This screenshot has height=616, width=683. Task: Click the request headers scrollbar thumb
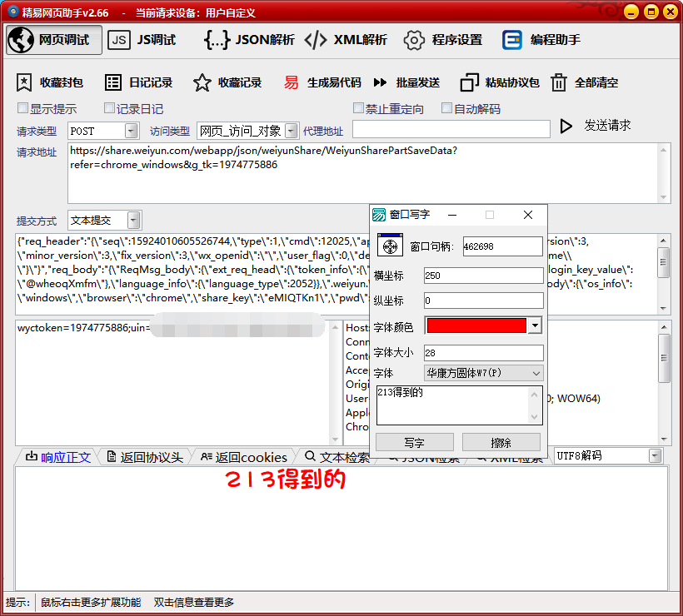coord(663,358)
